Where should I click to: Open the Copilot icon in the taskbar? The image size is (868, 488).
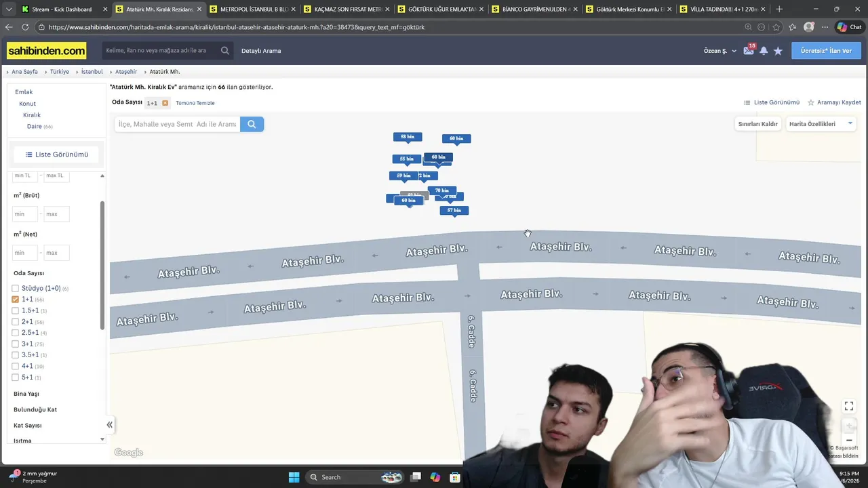[435, 477]
